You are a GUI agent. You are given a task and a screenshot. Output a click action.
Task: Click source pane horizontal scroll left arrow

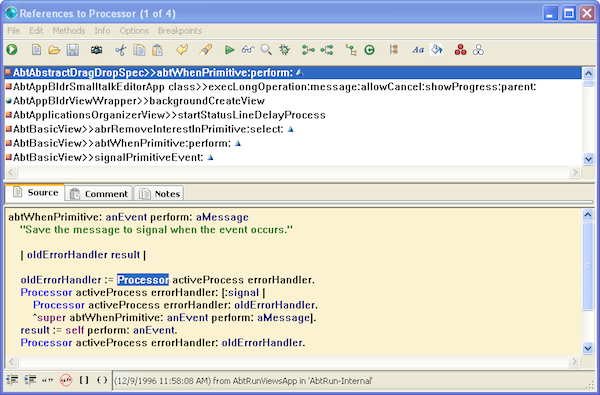pyautogui.click(x=11, y=361)
